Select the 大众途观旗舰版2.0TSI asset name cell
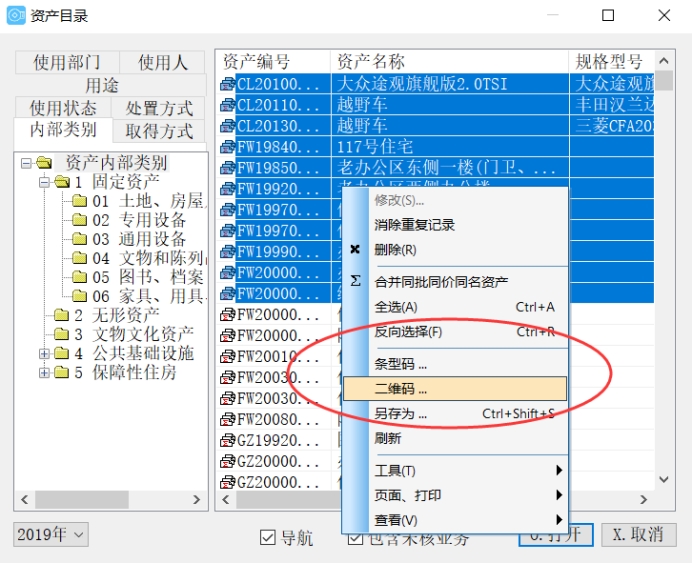The image size is (692, 564). 450,84
